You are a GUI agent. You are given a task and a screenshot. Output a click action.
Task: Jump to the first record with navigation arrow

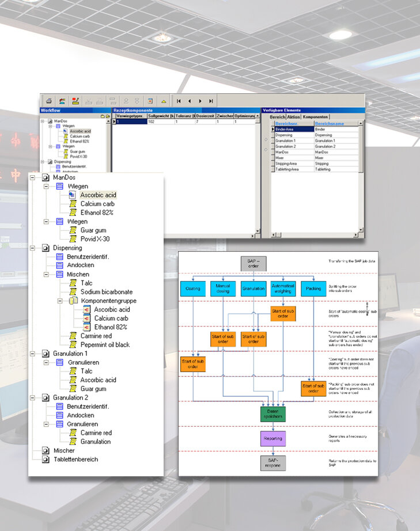[179, 101]
